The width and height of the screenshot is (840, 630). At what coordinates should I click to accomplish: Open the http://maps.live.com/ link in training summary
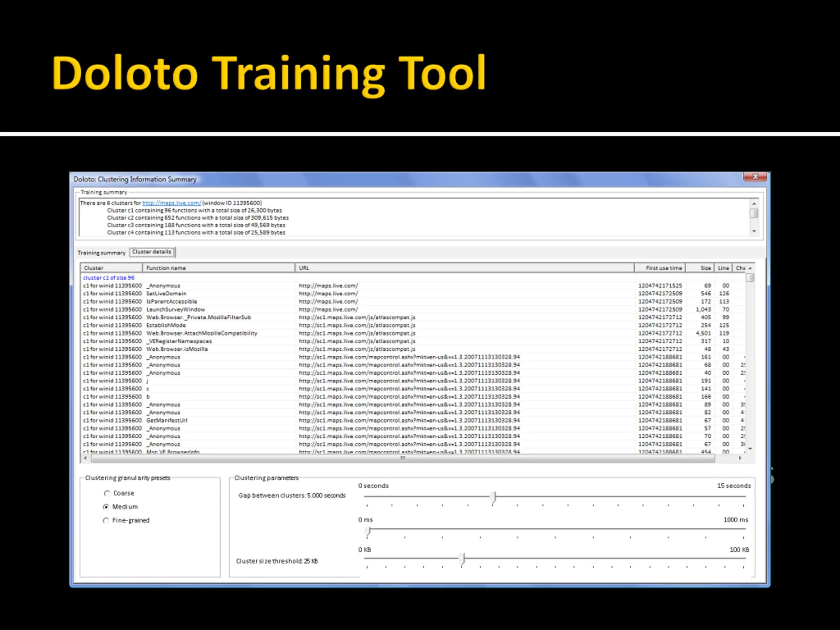tap(172, 203)
